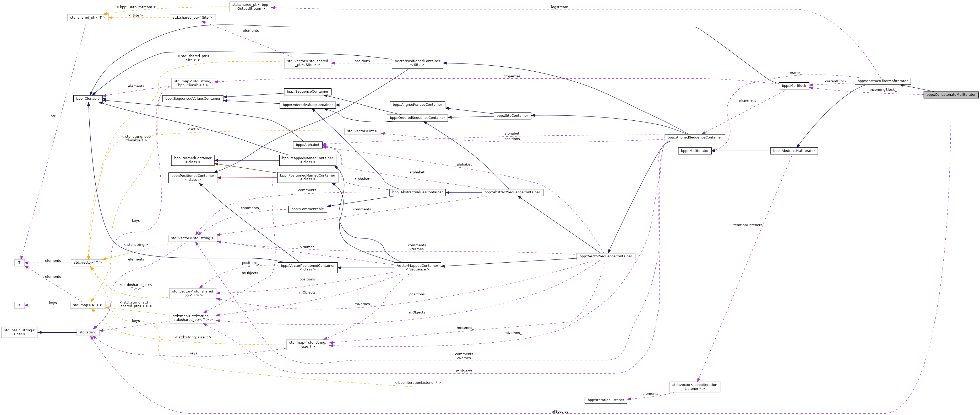
Task: Click the bpp::IterationListener node
Action: coord(606,400)
